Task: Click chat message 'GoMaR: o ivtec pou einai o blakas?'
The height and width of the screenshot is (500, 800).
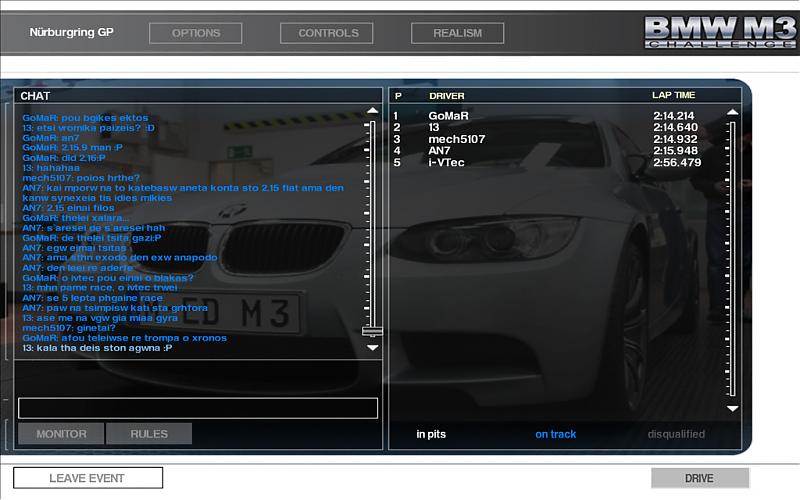Action: pyautogui.click(x=108, y=278)
